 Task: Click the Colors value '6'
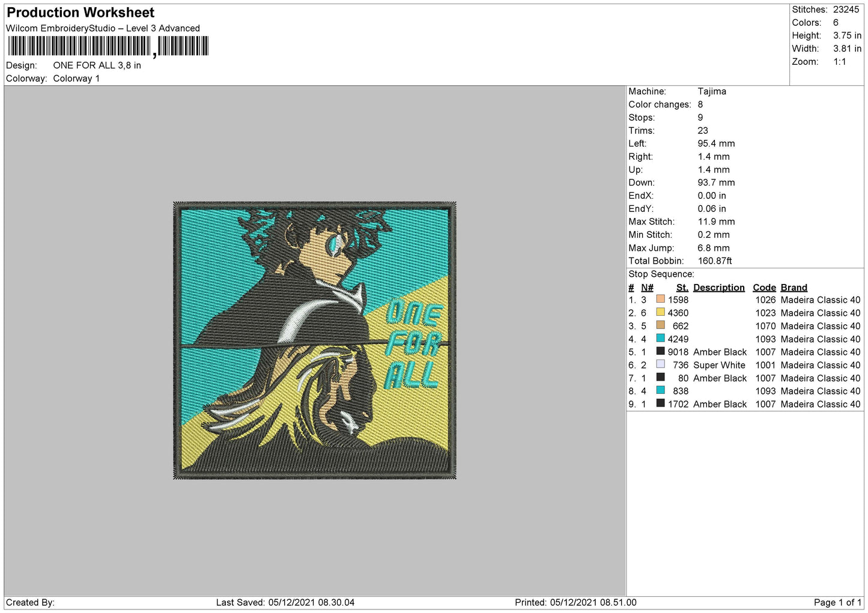coord(836,23)
